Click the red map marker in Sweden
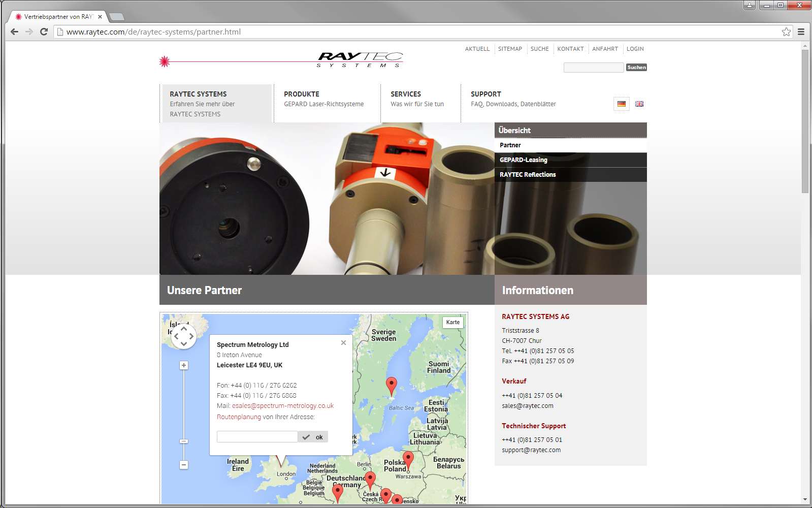The image size is (812, 508). click(391, 385)
